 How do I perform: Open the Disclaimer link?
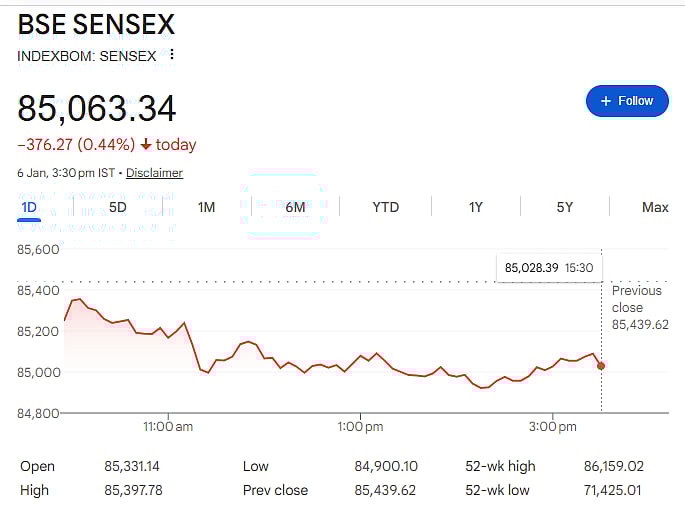[154, 173]
